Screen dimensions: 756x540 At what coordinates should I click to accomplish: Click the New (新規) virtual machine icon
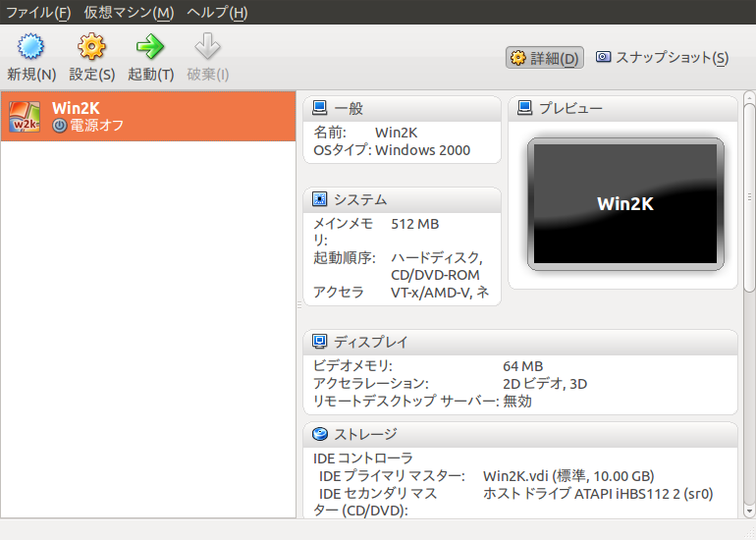point(31,46)
